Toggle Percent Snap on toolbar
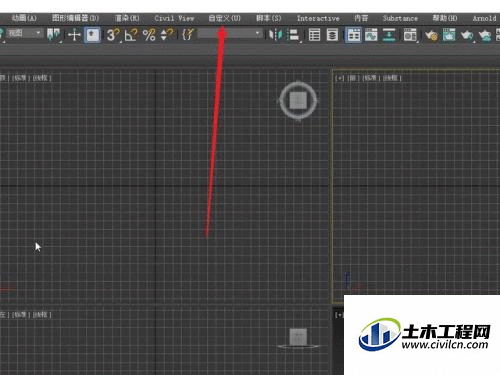Screen dimensions: 500x375 [x=149, y=35]
